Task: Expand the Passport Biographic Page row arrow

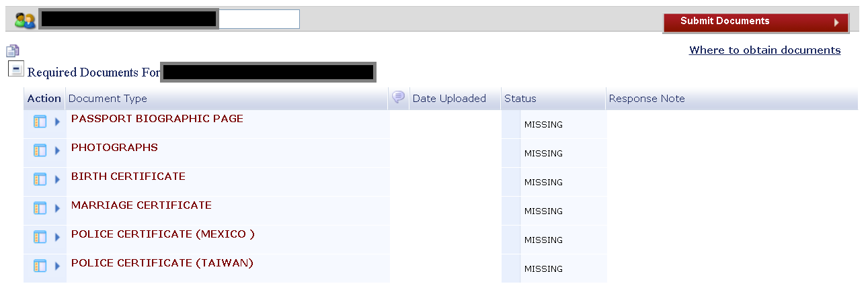Action: [x=57, y=122]
